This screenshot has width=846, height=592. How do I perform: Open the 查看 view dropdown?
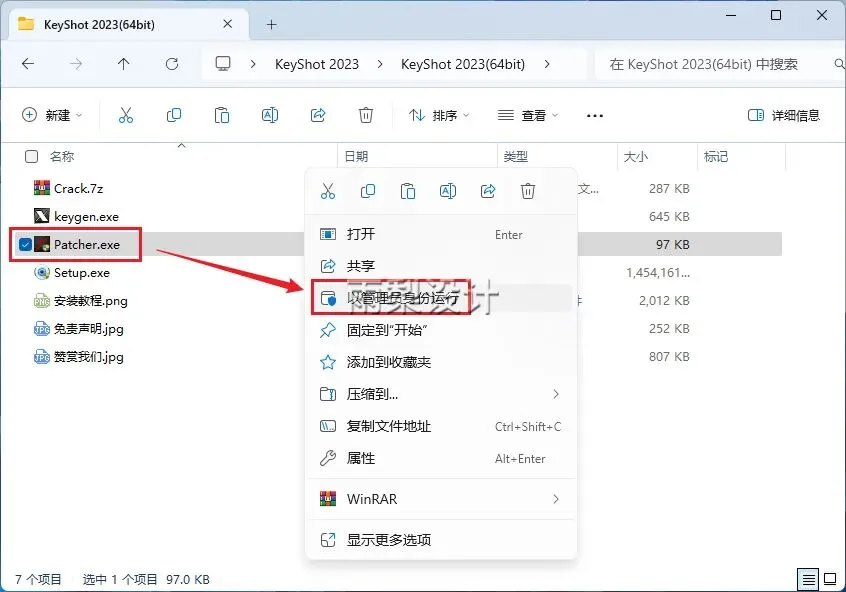point(528,115)
